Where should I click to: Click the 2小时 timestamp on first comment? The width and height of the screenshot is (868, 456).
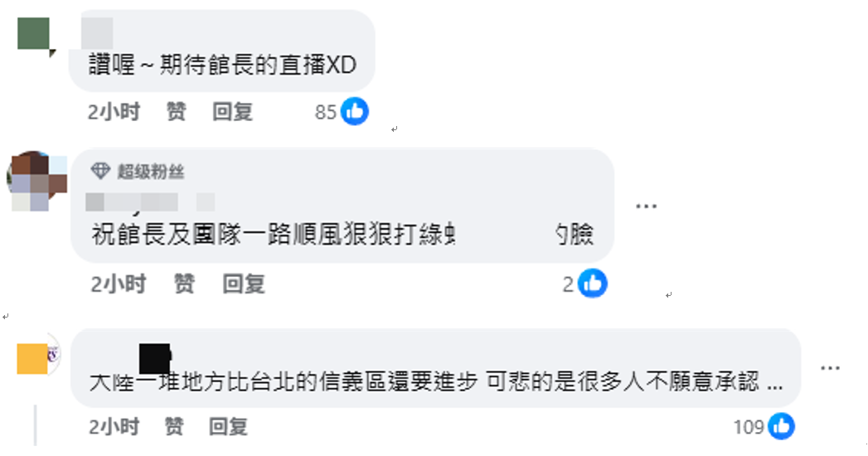(114, 112)
